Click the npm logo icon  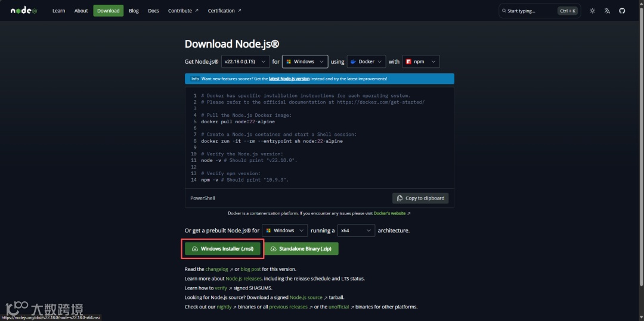click(408, 61)
